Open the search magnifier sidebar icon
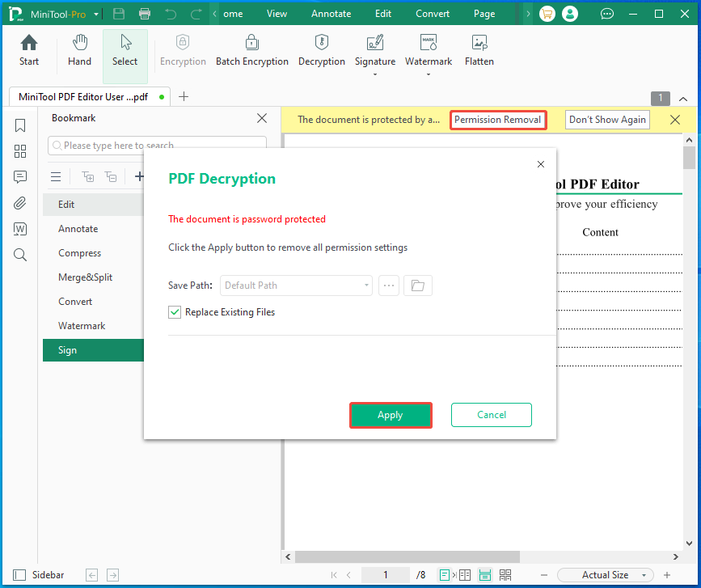The height and width of the screenshot is (588, 701). tap(20, 255)
